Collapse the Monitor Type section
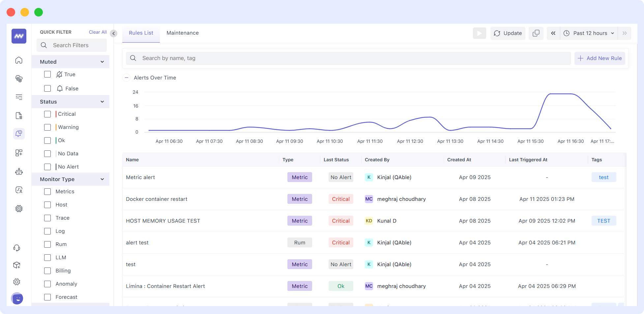 (x=102, y=179)
